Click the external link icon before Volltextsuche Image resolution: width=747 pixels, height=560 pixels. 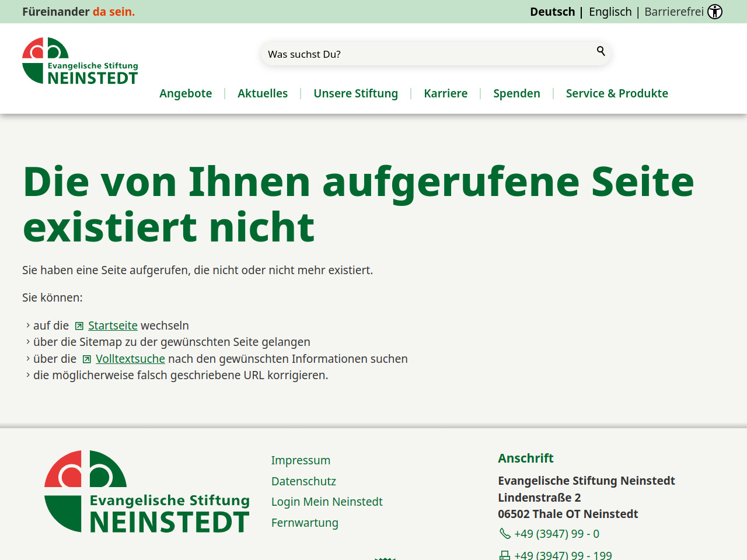[87, 359]
